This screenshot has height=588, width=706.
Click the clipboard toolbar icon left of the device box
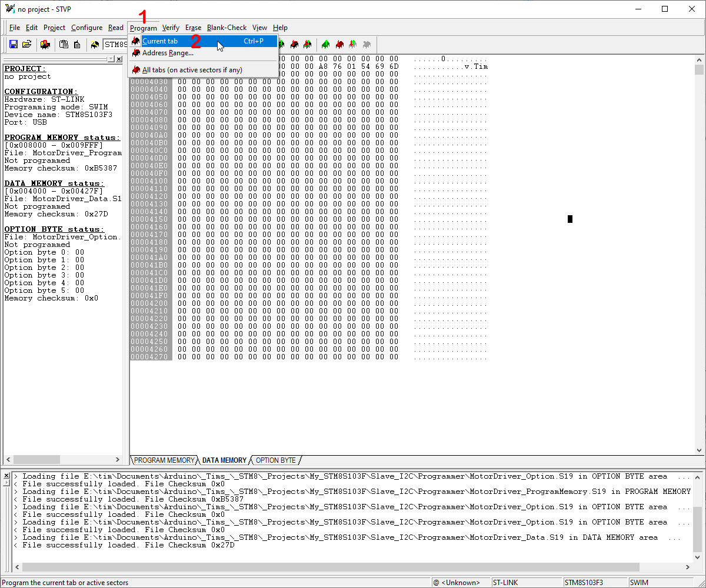coord(64,44)
